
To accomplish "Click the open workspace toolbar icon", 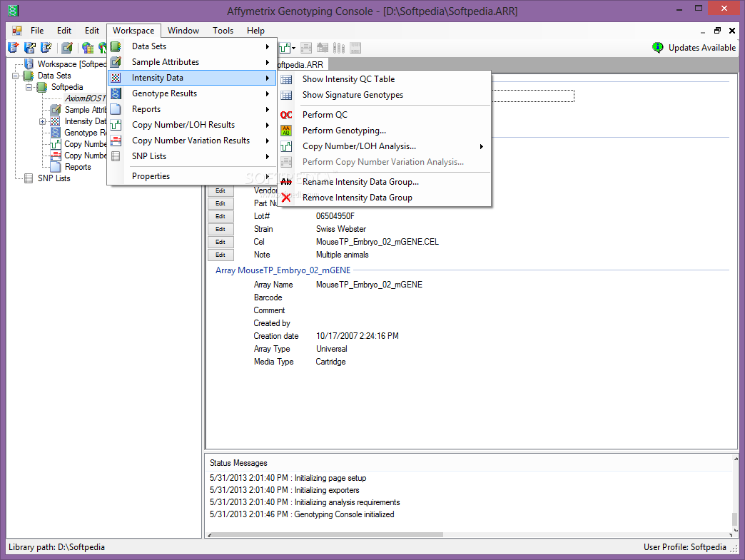I will coord(30,48).
